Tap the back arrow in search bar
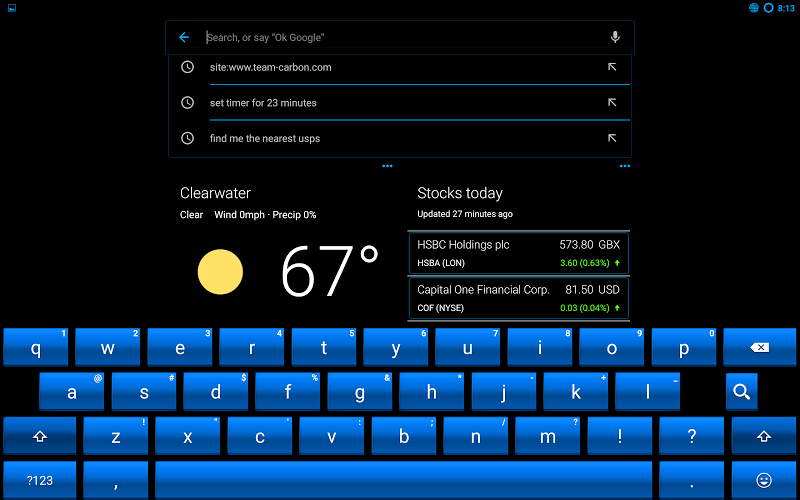800x500 pixels. pos(184,37)
